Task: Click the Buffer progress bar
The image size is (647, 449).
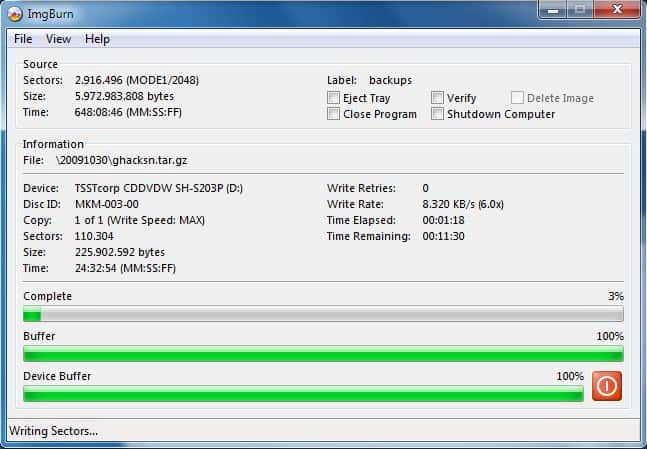Action: (323, 354)
